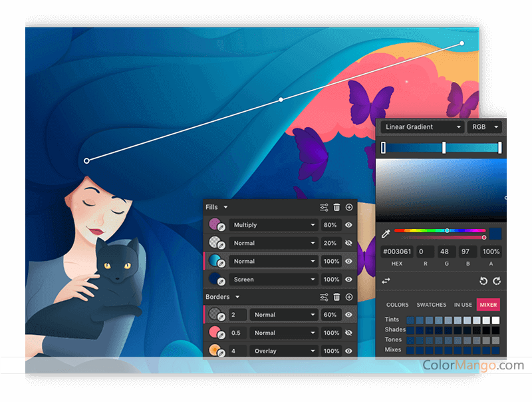Open the In Use tab
The height and width of the screenshot is (402, 532).
(x=463, y=305)
